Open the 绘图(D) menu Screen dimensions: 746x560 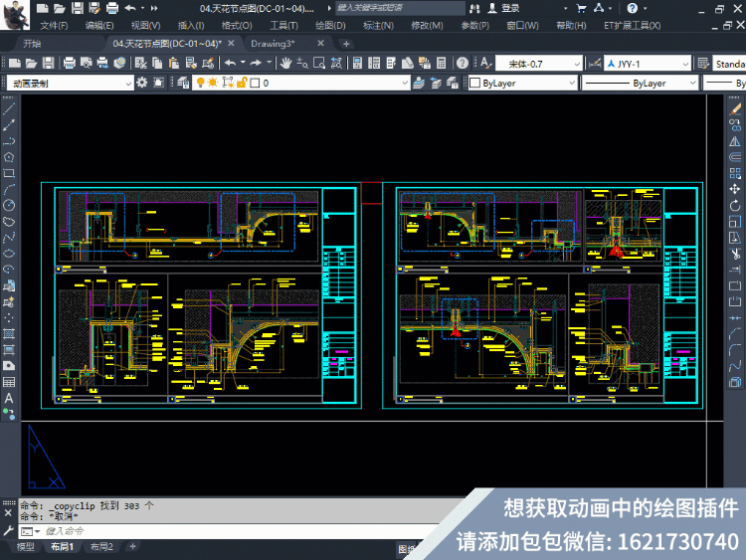click(x=330, y=25)
